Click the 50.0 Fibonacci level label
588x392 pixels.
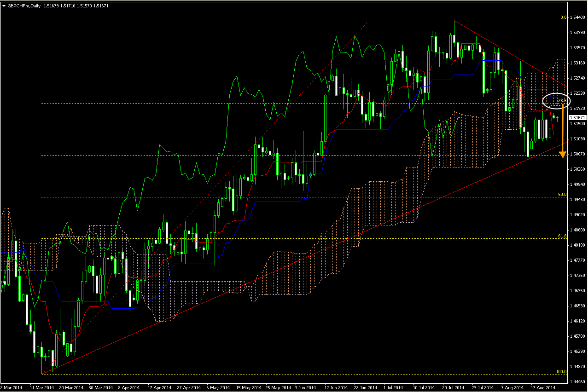click(x=562, y=195)
